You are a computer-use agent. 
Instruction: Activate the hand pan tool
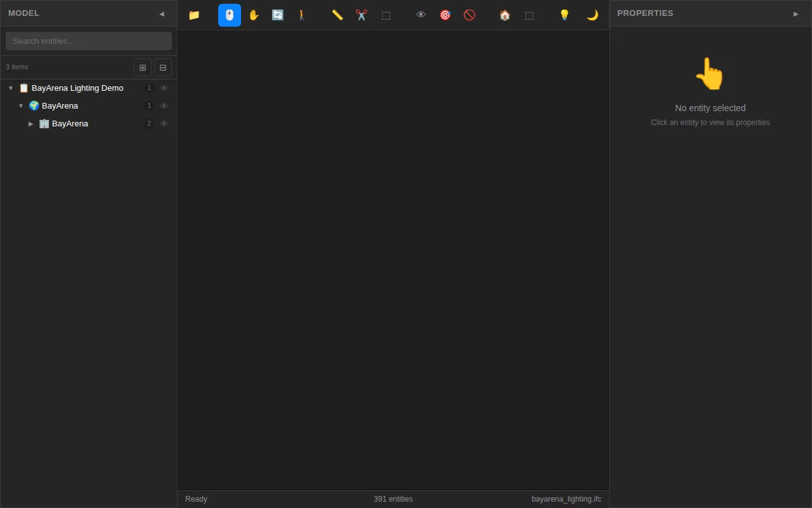click(254, 15)
